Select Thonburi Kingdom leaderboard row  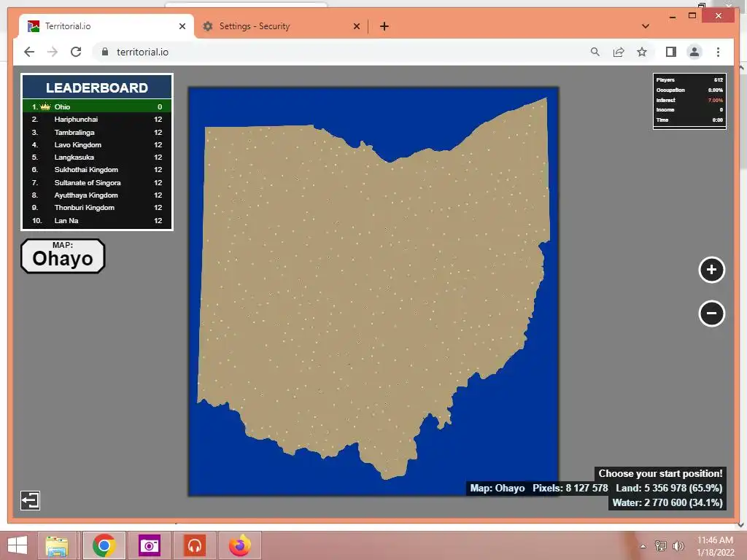pyautogui.click(x=97, y=208)
